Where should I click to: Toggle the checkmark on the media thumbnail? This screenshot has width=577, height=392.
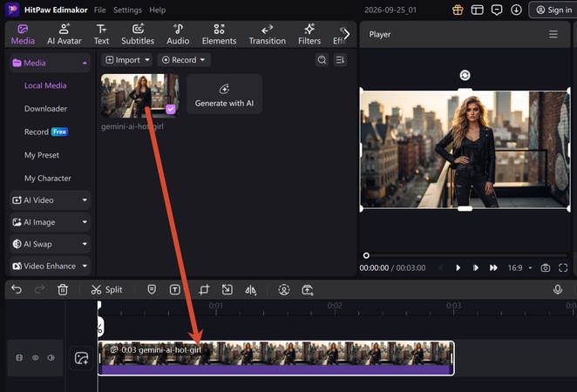(x=170, y=109)
